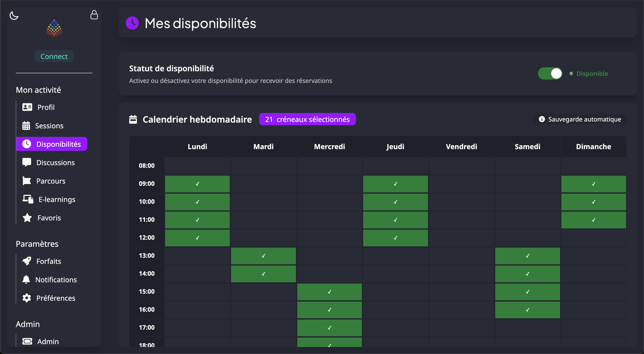Click the Profil ID card icon
This screenshot has width=644, height=354.
click(x=27, y=107)
